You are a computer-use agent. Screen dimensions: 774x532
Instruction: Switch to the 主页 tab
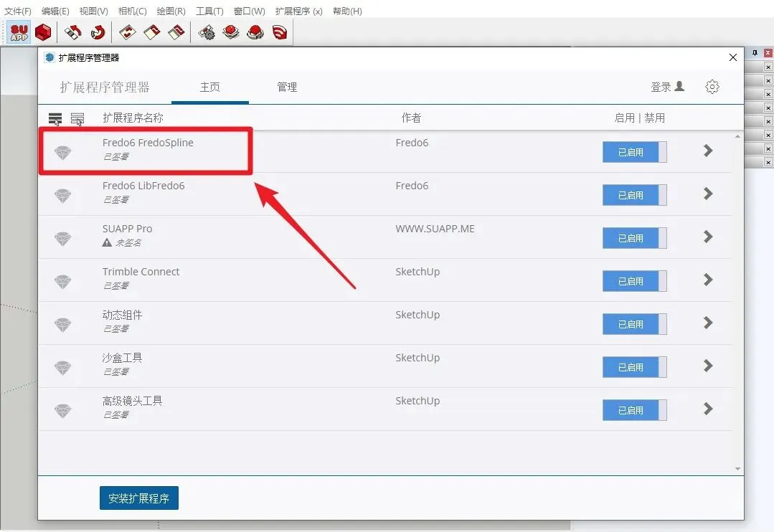click(209, 87)
